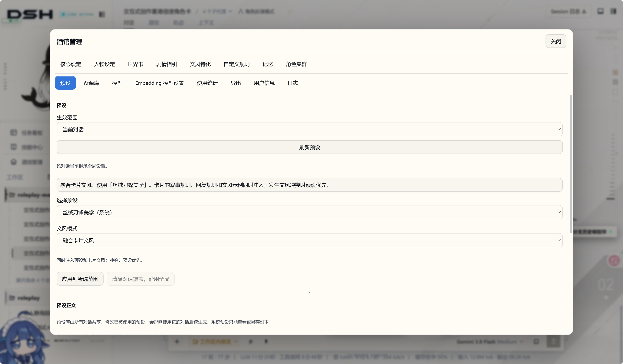Click the dialog's vertical scrollbar
Viewport: 623px width, 364px height.
pos(571,164)
